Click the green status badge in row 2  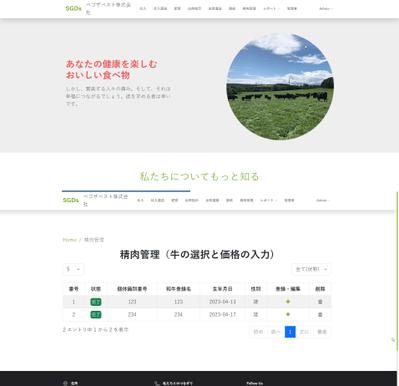(96, 314)
